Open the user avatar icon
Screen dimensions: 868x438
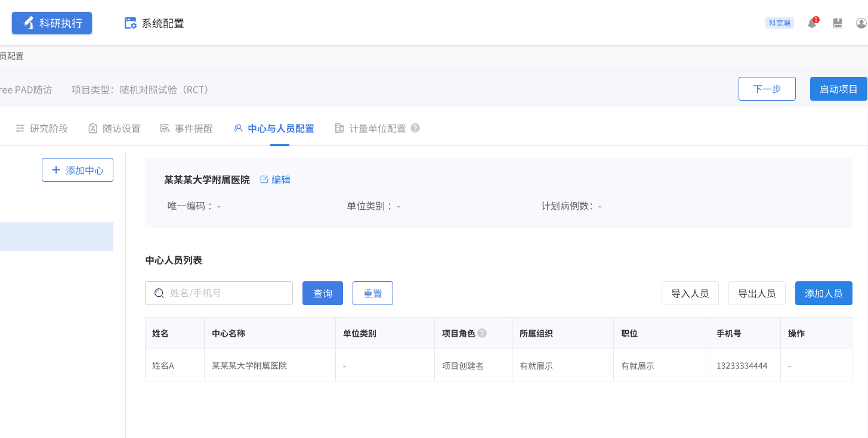861,23
